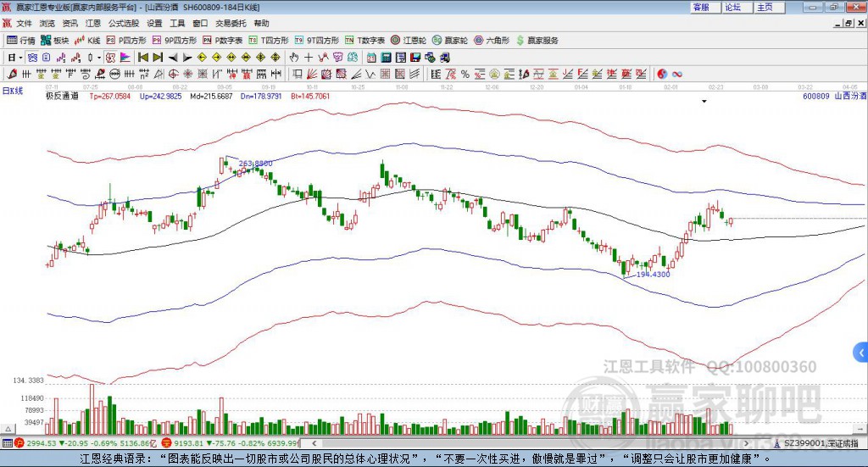Open the 9P四方形 tool
The image size is (868, 467).
pos(175,41)
